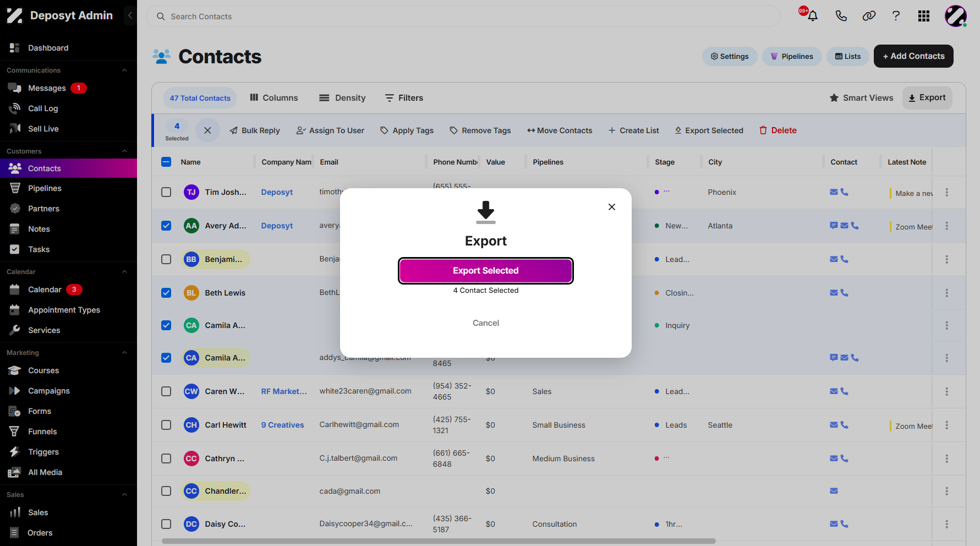Email Chandler using envelope icon
The image size is (980, 546).
834,491
